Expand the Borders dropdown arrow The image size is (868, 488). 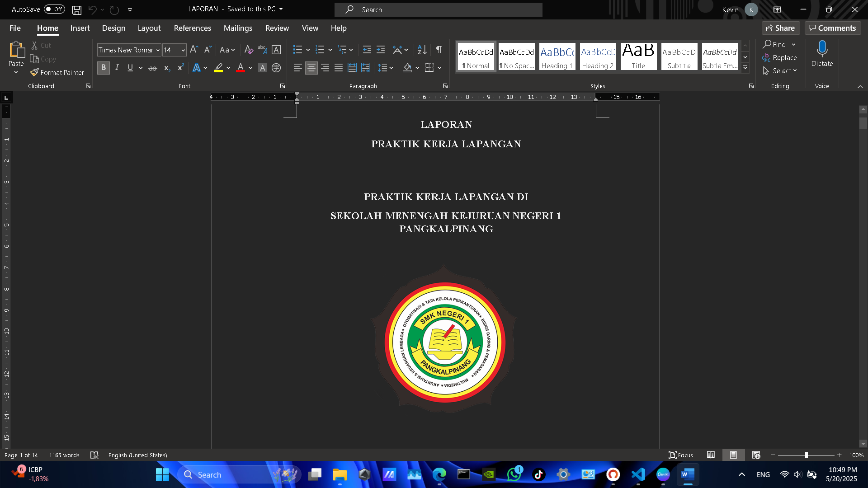[439, 68]
